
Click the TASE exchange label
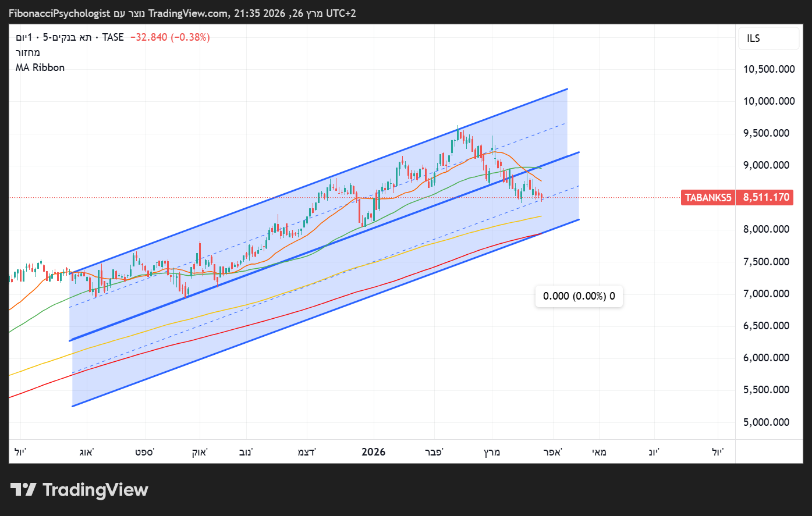(113, 37)
